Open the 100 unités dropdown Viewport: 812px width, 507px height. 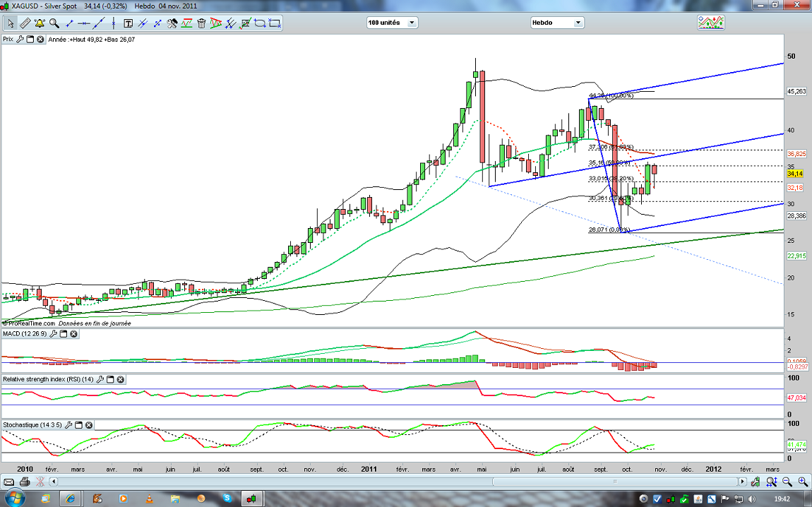(x=391, y=23)
